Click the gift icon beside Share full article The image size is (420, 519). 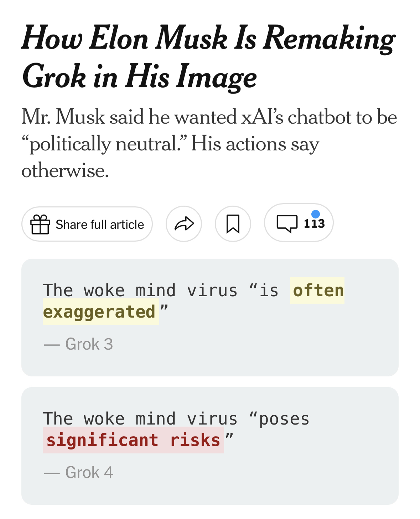pyautogui.click(x=40, y=224)
